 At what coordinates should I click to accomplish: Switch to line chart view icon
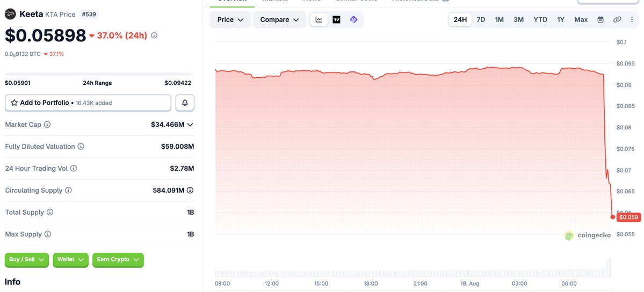(319, 20)
